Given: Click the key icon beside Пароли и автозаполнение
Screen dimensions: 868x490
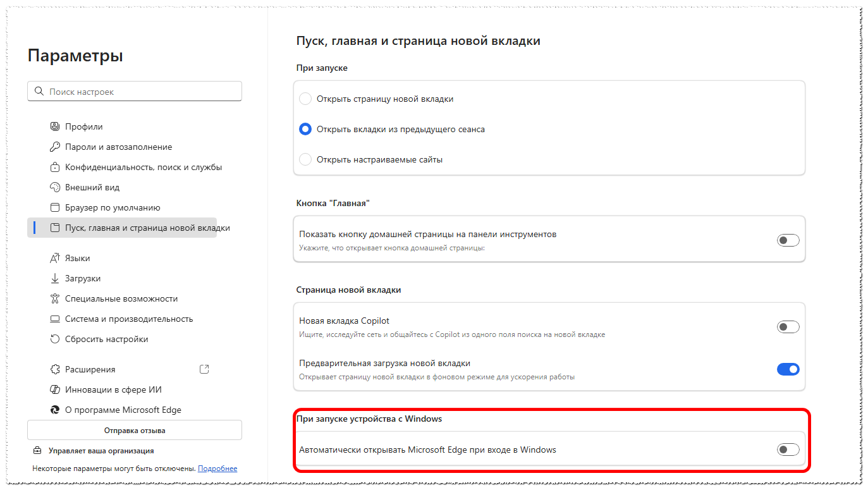Looking at the screenshot, I should click(54, 147).
